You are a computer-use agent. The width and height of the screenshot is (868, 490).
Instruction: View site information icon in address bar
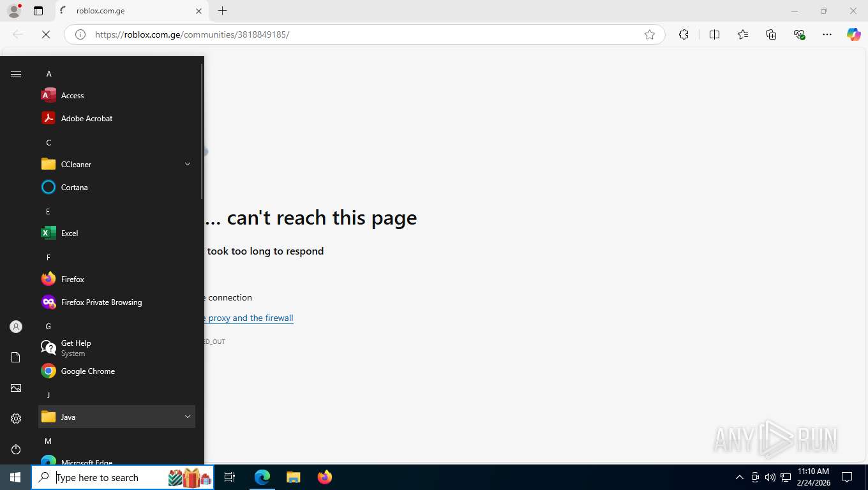tap(80, 34)
